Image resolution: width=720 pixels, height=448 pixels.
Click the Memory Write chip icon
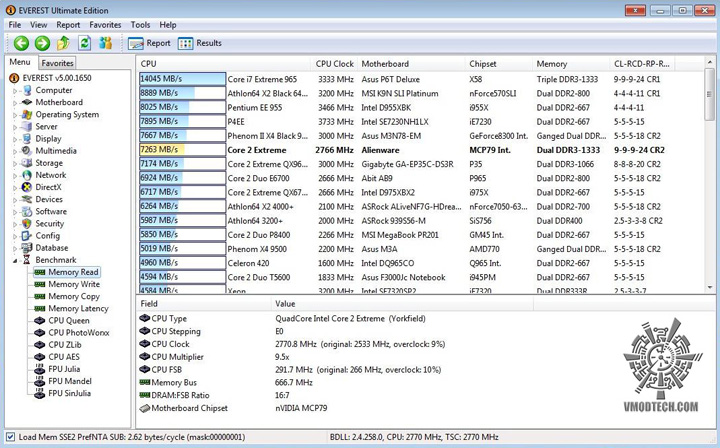[40, 284]
